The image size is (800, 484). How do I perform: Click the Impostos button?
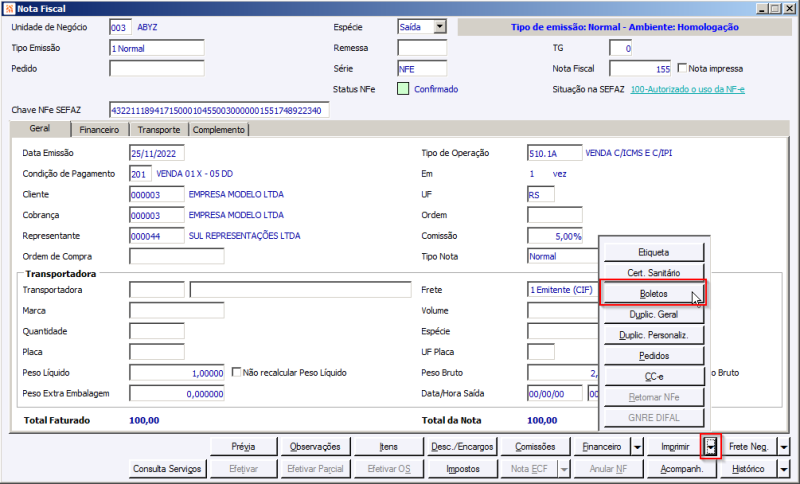tap(463, 469)
